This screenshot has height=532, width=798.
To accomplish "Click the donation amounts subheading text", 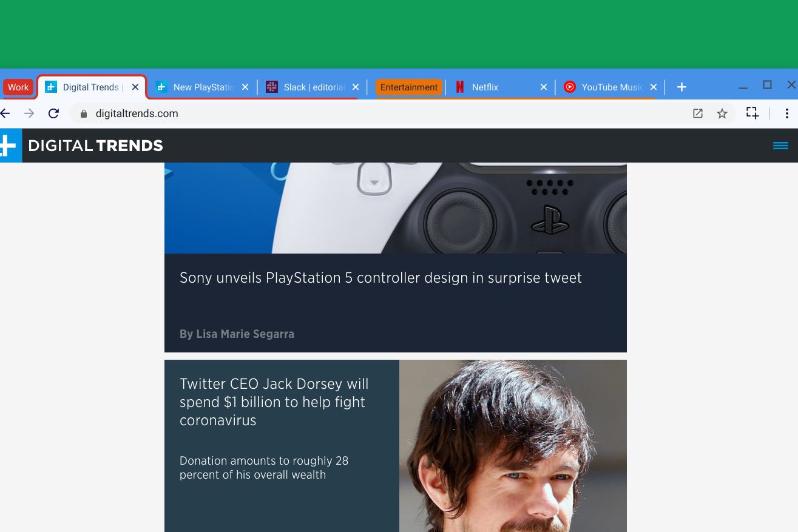I will point(264,468).
